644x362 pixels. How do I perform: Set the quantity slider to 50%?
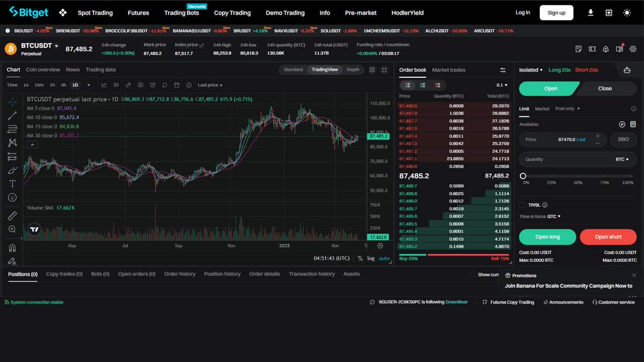578,176
